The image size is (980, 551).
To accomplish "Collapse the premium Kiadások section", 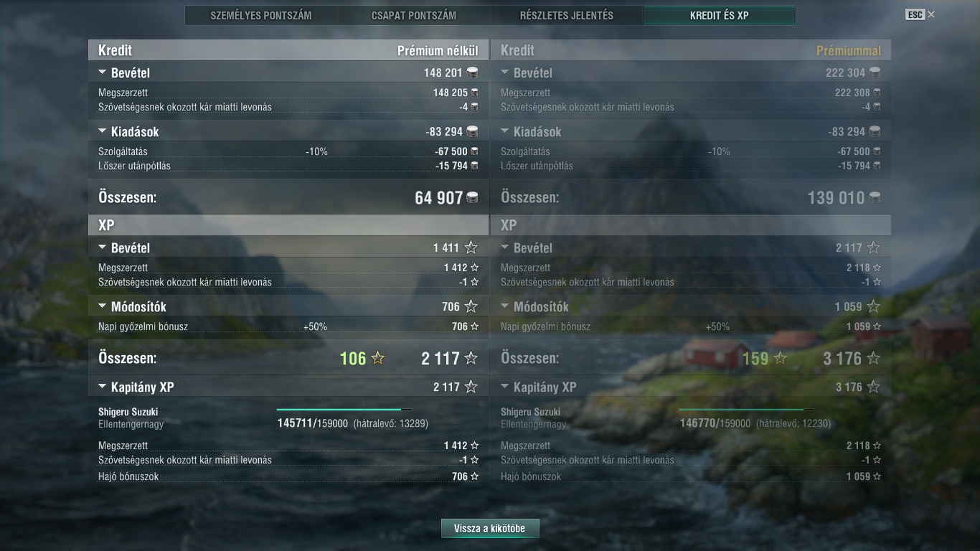I will pos(504,131).
